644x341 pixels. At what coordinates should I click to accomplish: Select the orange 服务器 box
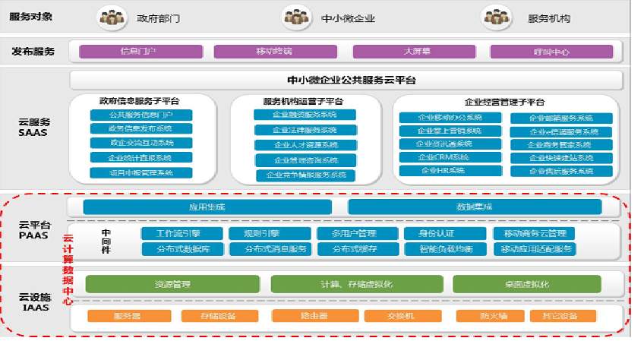coord(128,316)
